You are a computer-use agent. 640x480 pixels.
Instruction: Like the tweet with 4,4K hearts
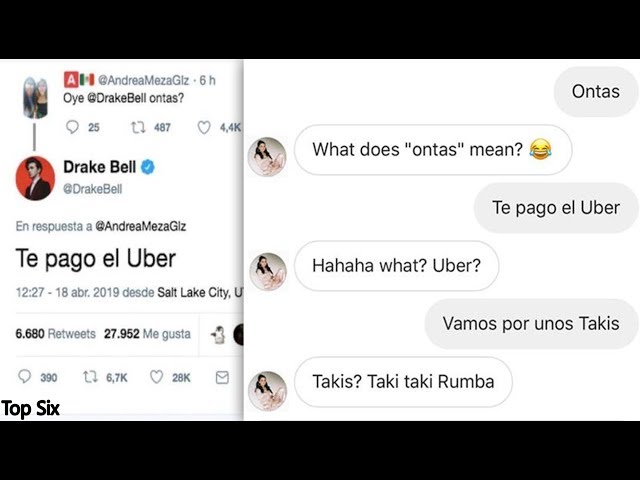point(204,128)
